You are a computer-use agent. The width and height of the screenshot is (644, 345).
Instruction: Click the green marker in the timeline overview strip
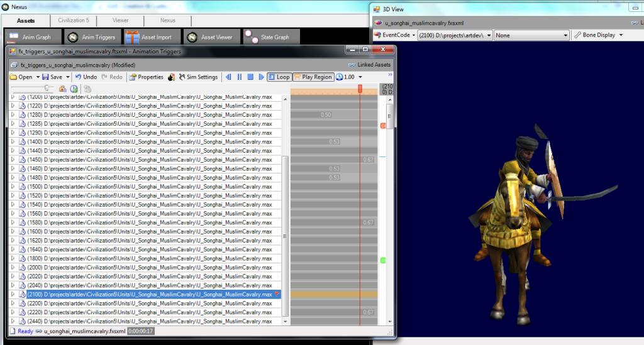383,260
